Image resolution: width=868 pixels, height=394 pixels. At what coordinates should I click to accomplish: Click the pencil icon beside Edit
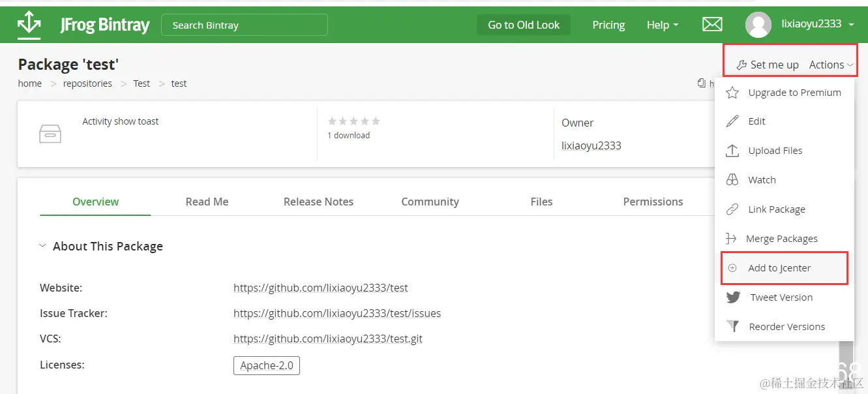732,121
